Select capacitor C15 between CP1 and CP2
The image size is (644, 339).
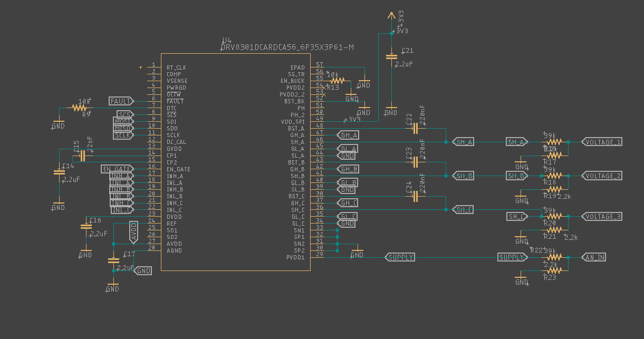82,156
